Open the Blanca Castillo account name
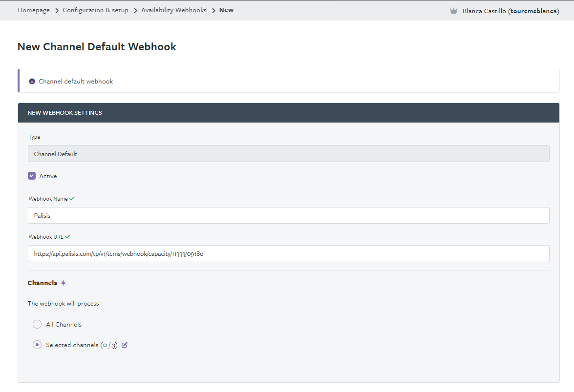This screenshot has height=392, width=574. pos(510,11)
